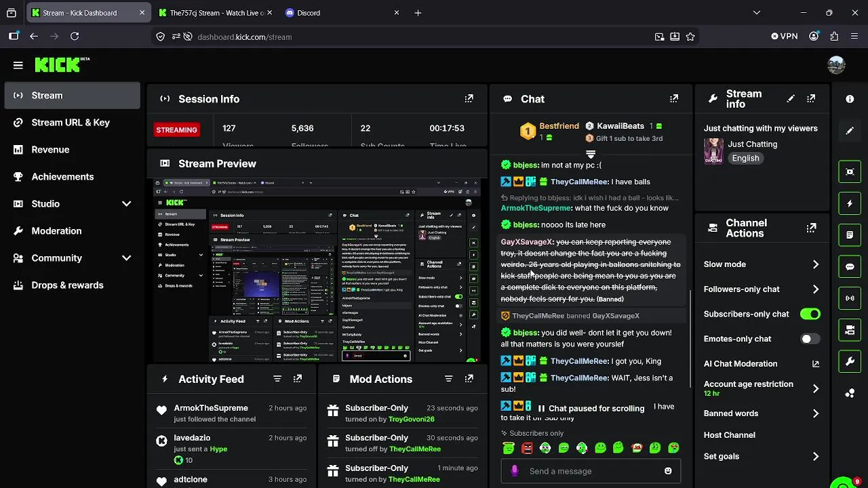Screen dimensions: 868x488
Task: Pop out the Channel Actions panel
Action: [811, 228]
